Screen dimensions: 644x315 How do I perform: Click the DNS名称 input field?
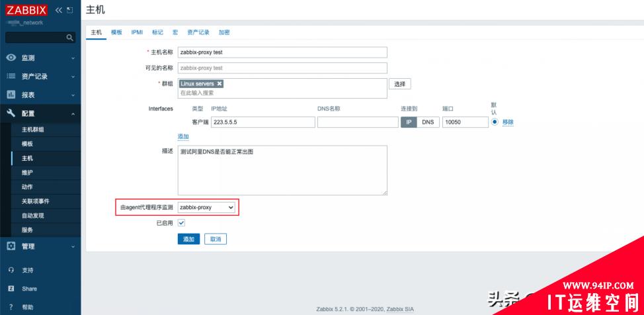(x=358, y=122)
